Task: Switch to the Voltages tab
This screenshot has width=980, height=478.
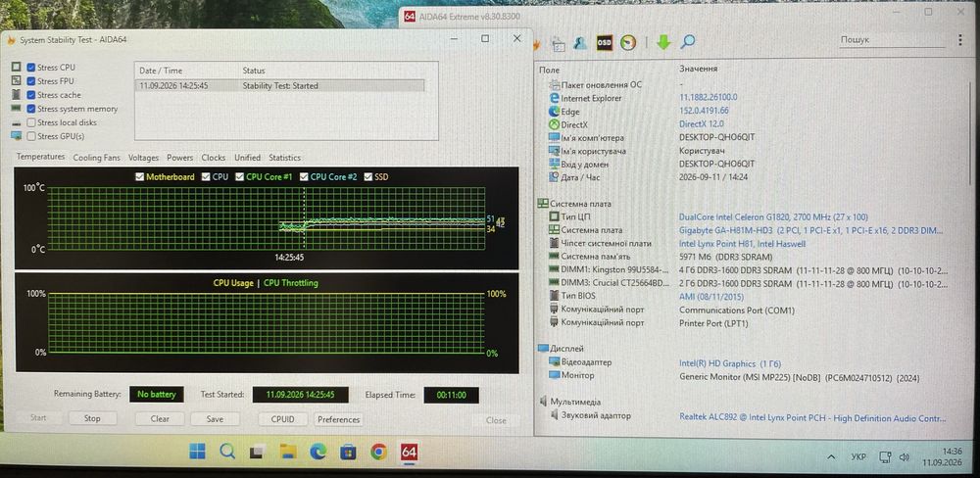Action: coord(143,158)
